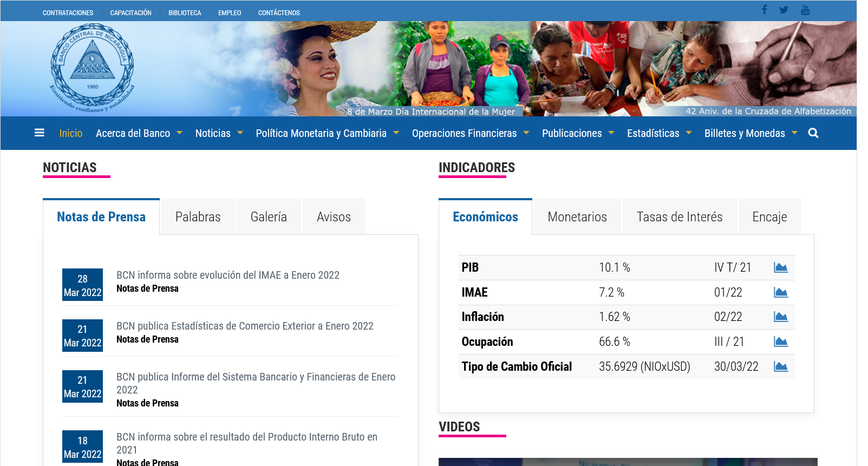
Task: Show the Inflación chart icon
Action: point(780,317)
